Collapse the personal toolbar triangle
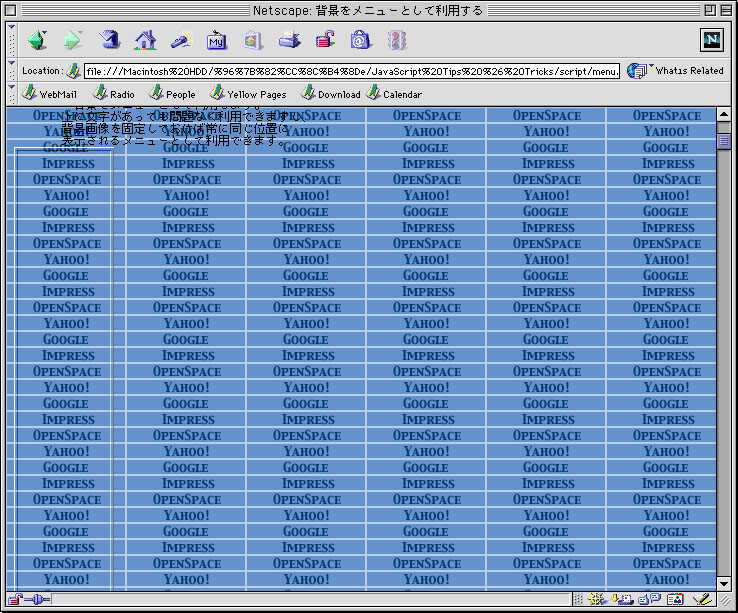Viewport: 738px width, 613px height. coord(12,87)
